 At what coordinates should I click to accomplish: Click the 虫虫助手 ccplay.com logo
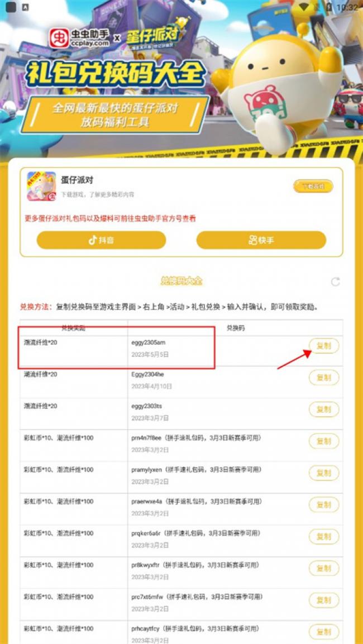tap(80, 38)
